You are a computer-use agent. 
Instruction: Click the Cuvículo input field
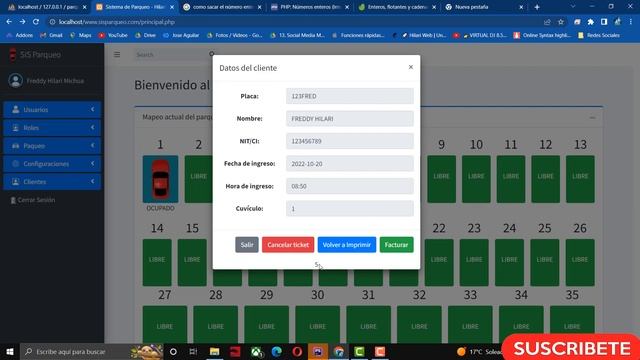(x=349, y=208)
